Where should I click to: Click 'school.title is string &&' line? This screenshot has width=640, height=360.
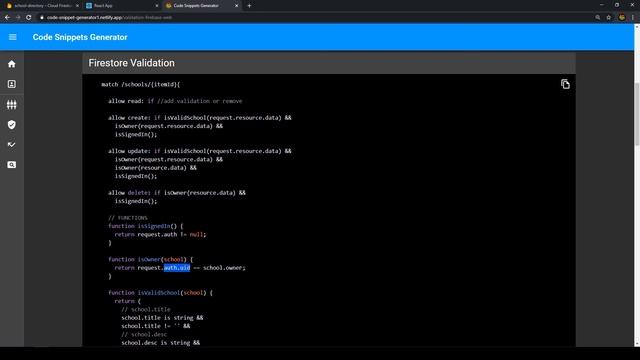coord(162,318)
